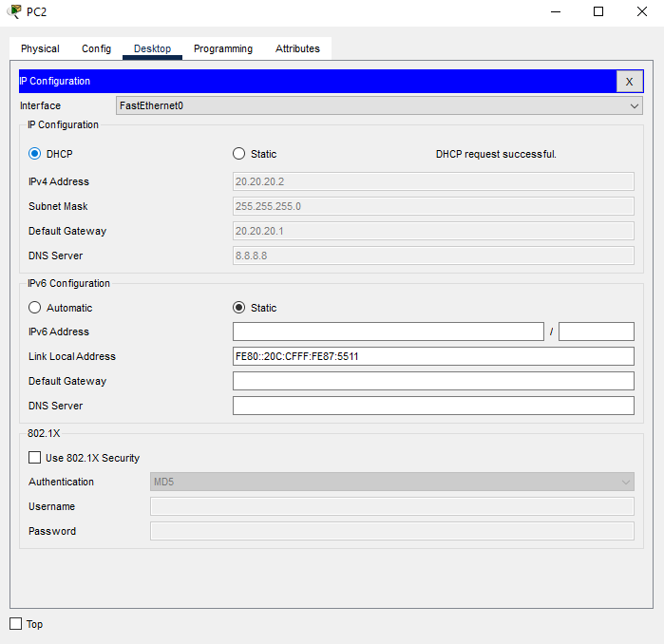Toggle the Top checkbox
The width and height of the screenshot is (664, 644).
15,624
